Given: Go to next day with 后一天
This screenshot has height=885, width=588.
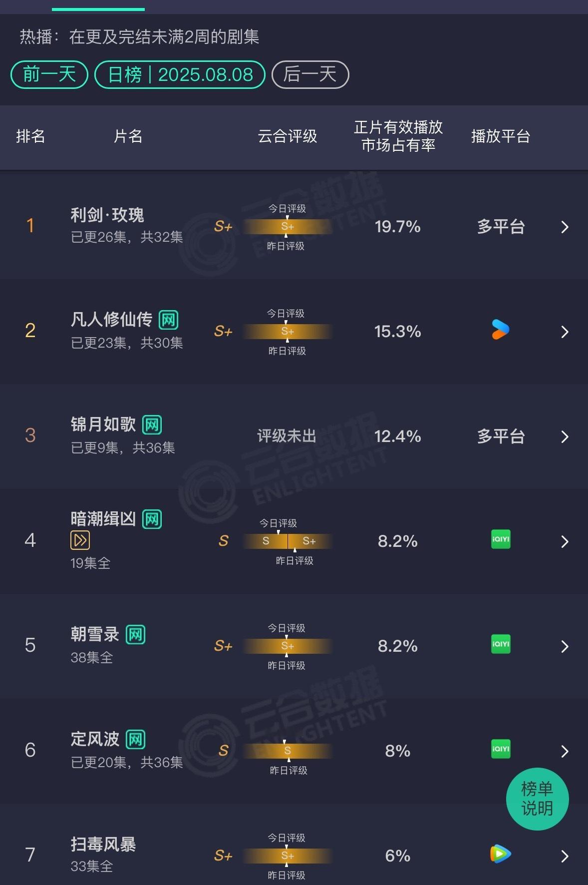Looking at the screenshot, I should [310, 75].
